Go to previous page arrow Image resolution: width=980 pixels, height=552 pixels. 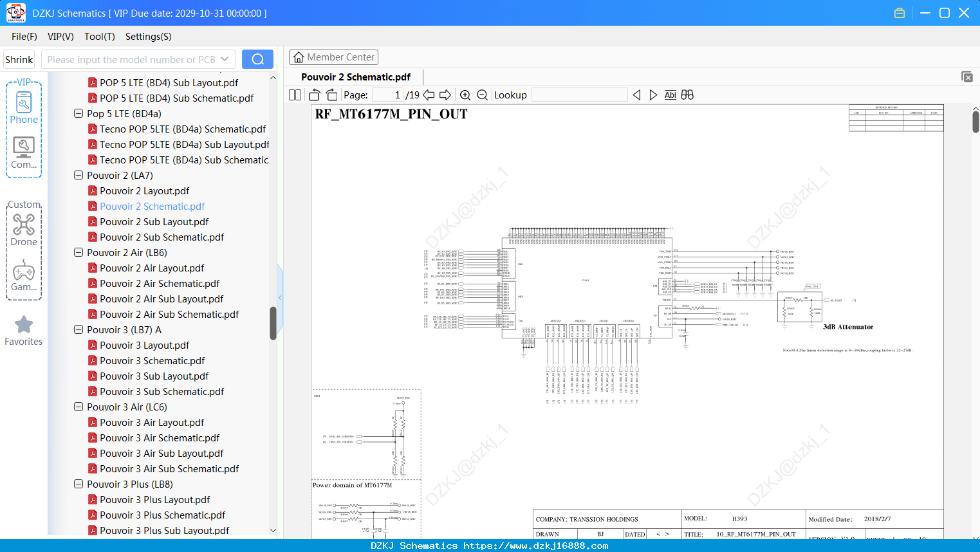pyautogui.click(x=429, y=95)
